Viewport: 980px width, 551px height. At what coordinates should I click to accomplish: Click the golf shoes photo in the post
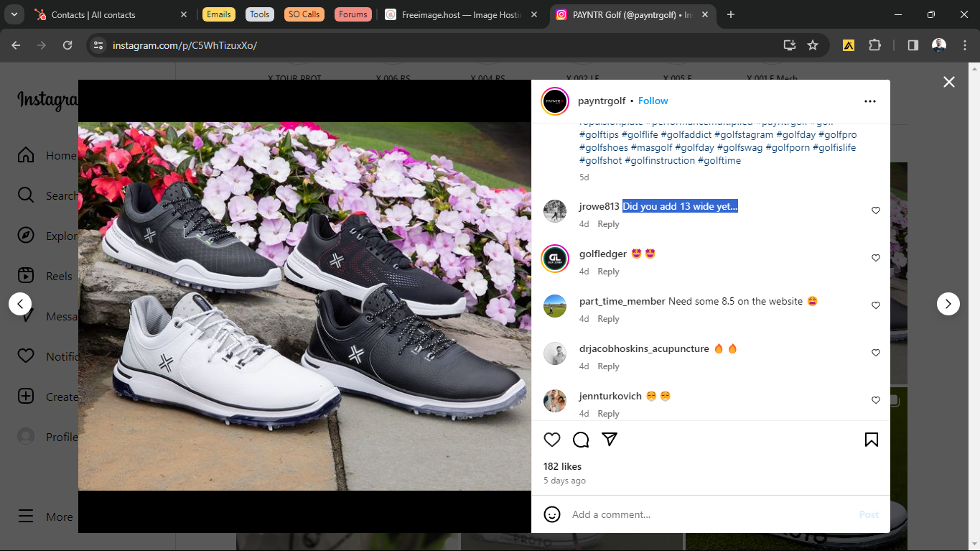(304, 306)
